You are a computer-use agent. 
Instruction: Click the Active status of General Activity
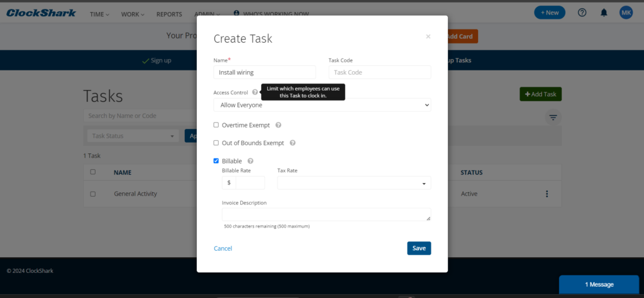(469, 194)
